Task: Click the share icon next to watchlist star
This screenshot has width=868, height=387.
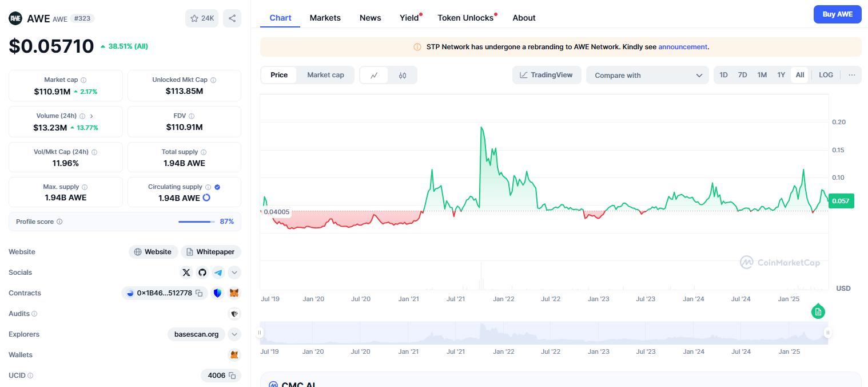Action: (x=232, y=18)
